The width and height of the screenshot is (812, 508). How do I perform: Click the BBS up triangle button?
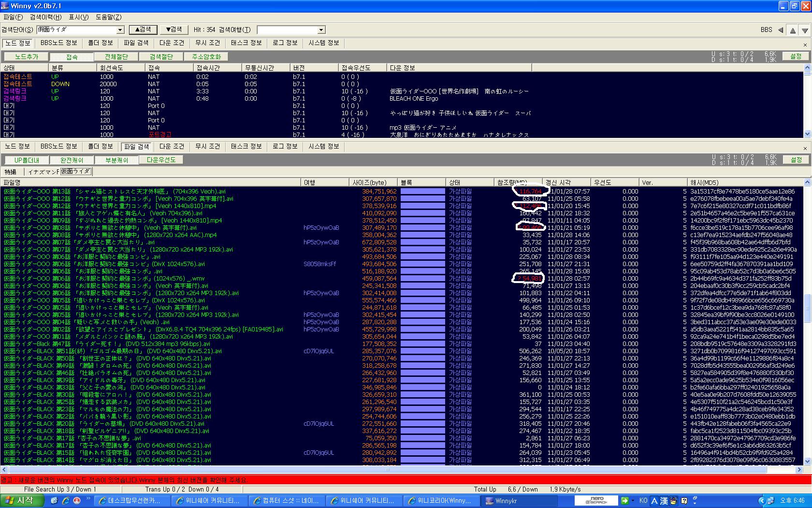point(793,30)
